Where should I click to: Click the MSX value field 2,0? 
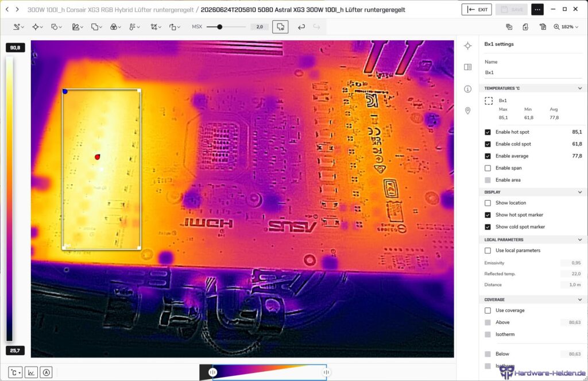(x=260, y=27)
